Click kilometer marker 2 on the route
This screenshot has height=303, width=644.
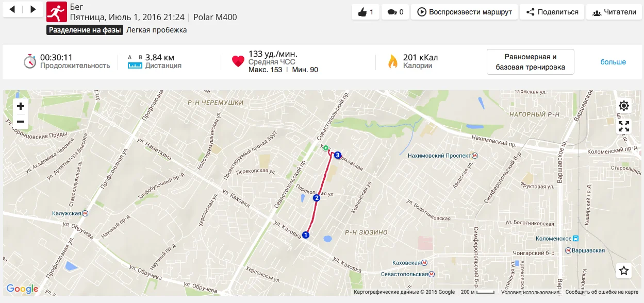click(x=317, y=198)
